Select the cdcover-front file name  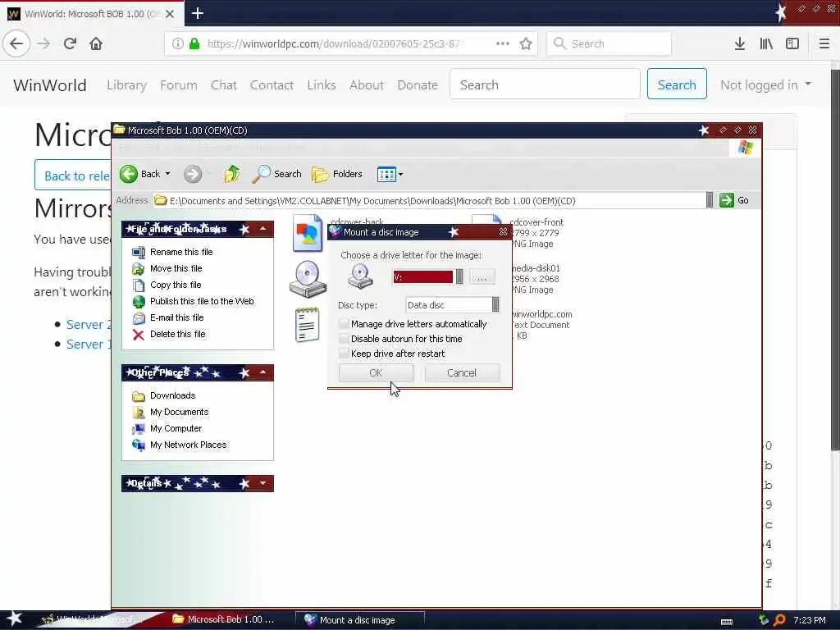(536, 222)
